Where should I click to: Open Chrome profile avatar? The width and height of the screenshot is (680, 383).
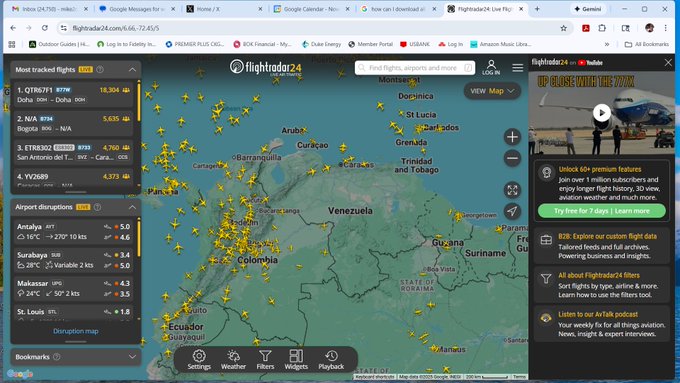[x=649, y=28]
